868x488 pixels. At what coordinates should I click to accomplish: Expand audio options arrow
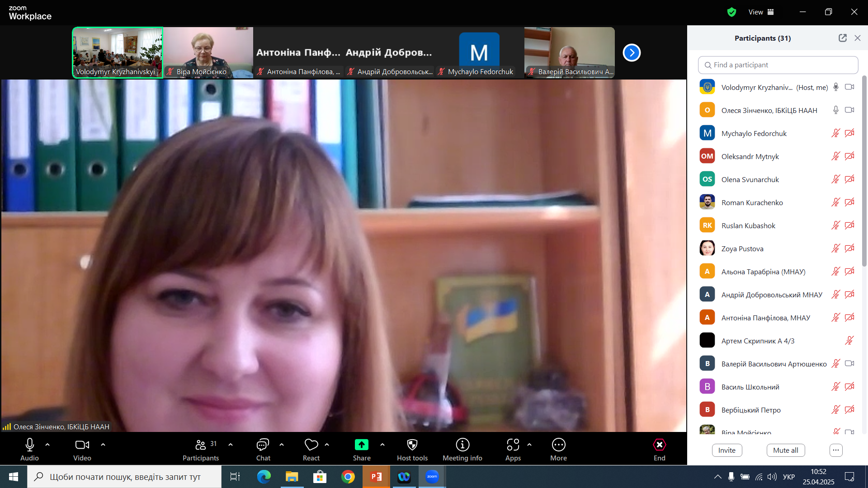pyautogui.click(x=47, y=445)
